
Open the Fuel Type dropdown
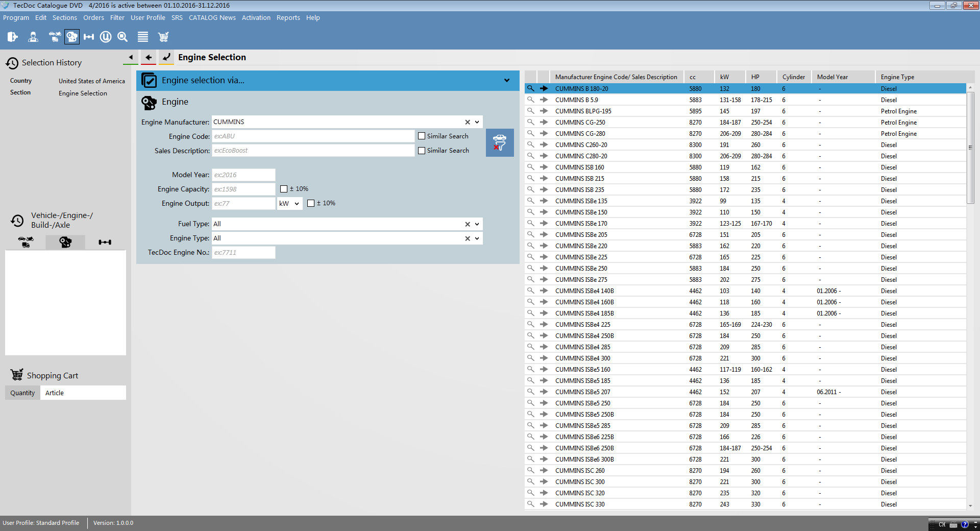pyautogui.click(x=477, y=224)
